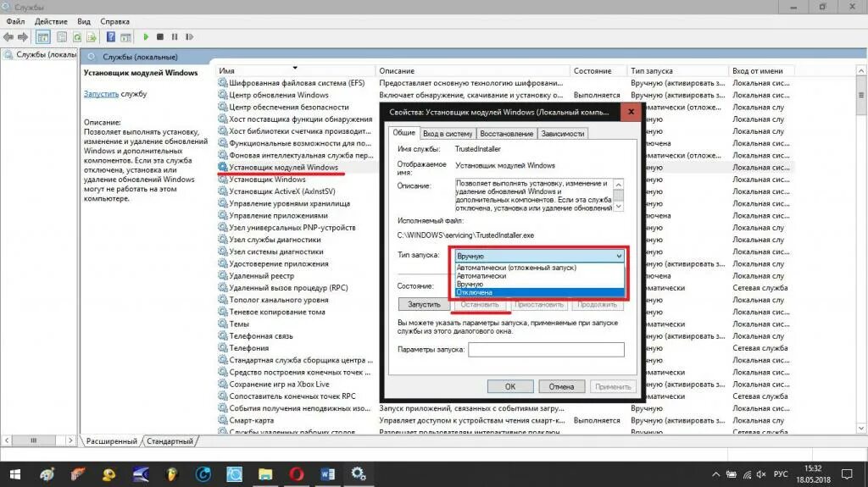
Task: Click the description box scroll-up arrow
Action: pyautogui.click(x=619, y=185)
